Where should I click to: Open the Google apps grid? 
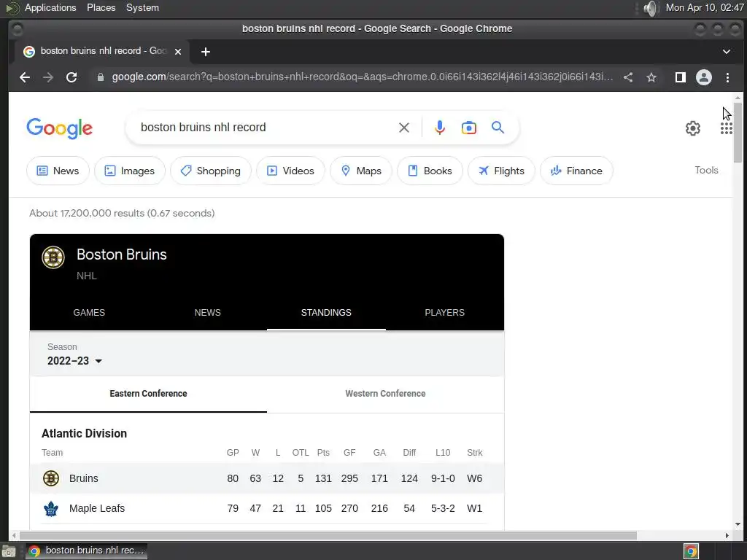pos(726,128)
